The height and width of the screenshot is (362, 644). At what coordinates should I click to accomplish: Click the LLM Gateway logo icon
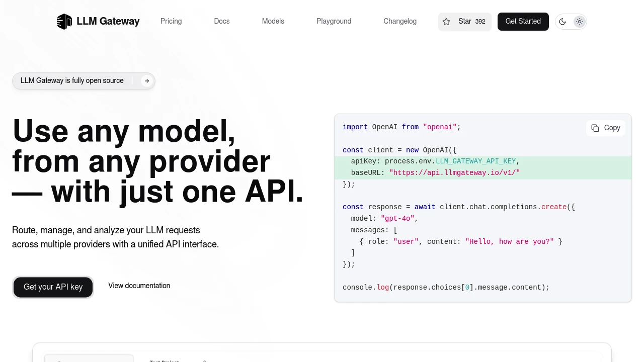(64, 22)
